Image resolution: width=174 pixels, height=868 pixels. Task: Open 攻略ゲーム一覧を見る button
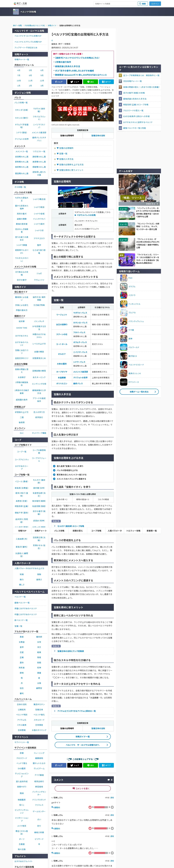(x=139, y=392)
